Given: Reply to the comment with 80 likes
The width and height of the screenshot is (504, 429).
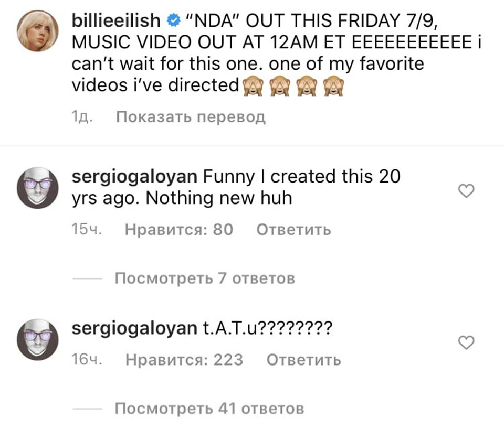Looking at the screenshot, I should (293, 230).
